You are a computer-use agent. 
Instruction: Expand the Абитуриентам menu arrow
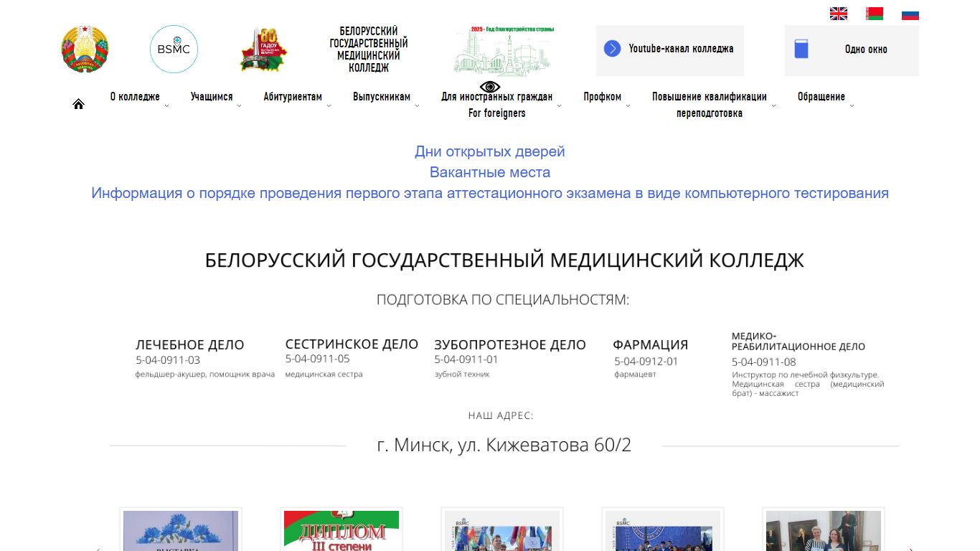(329, 105)
